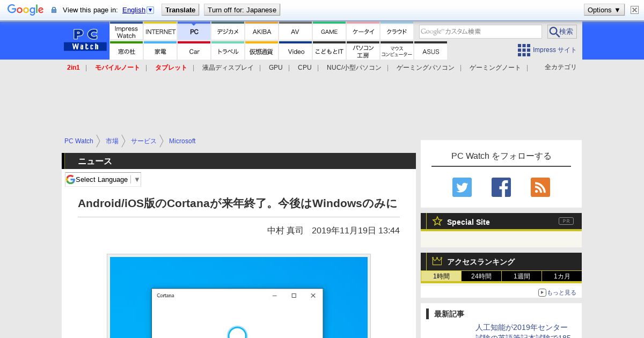This screenshot has height=338, width=644.
Task: Click the Translate button
Action: point(180,10)
